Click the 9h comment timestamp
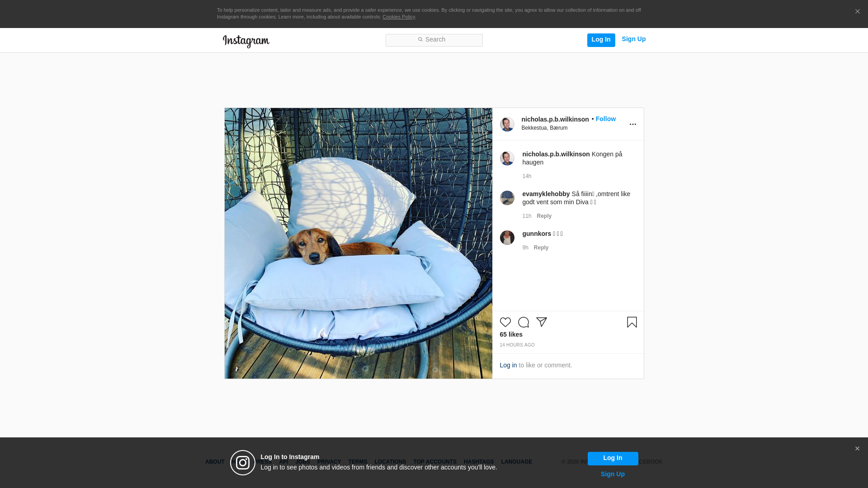868x488 pixels. pyautogui.click(x=525, y=248)
